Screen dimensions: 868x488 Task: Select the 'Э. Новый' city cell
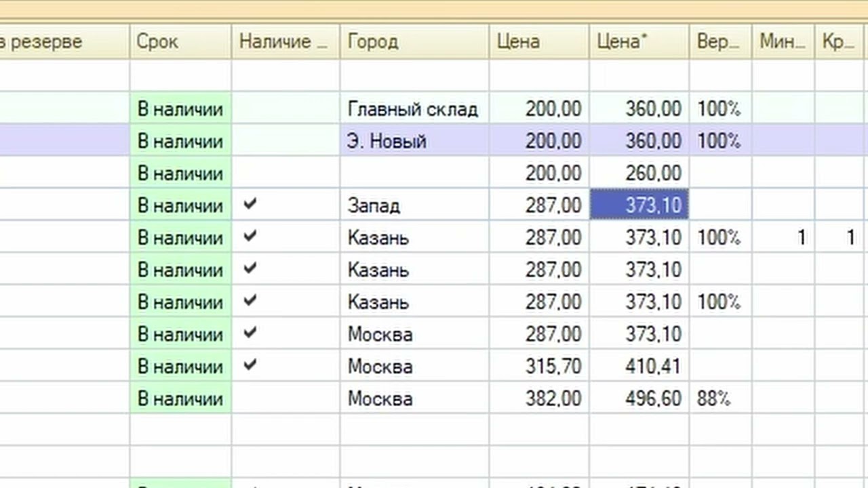414,141
